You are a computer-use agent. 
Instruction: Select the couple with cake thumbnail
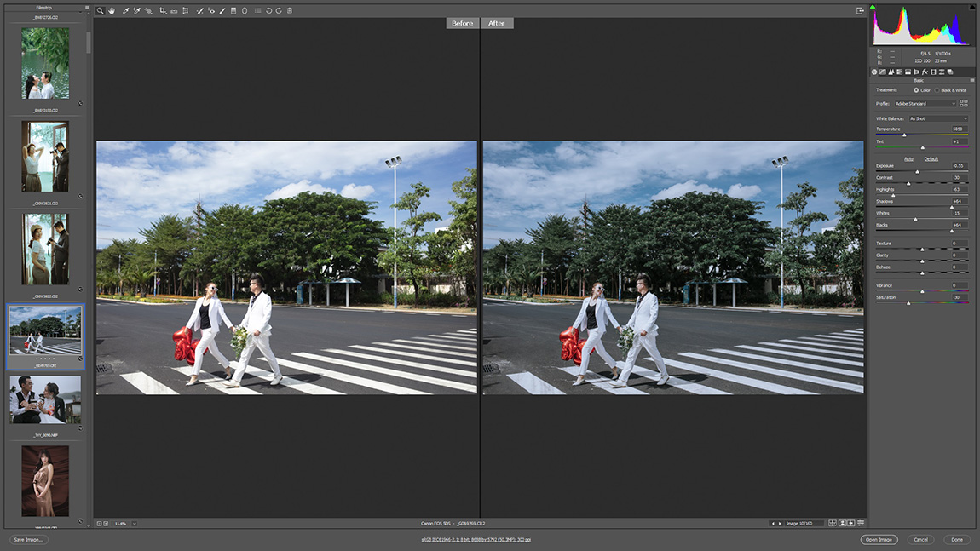pos(45,399)
